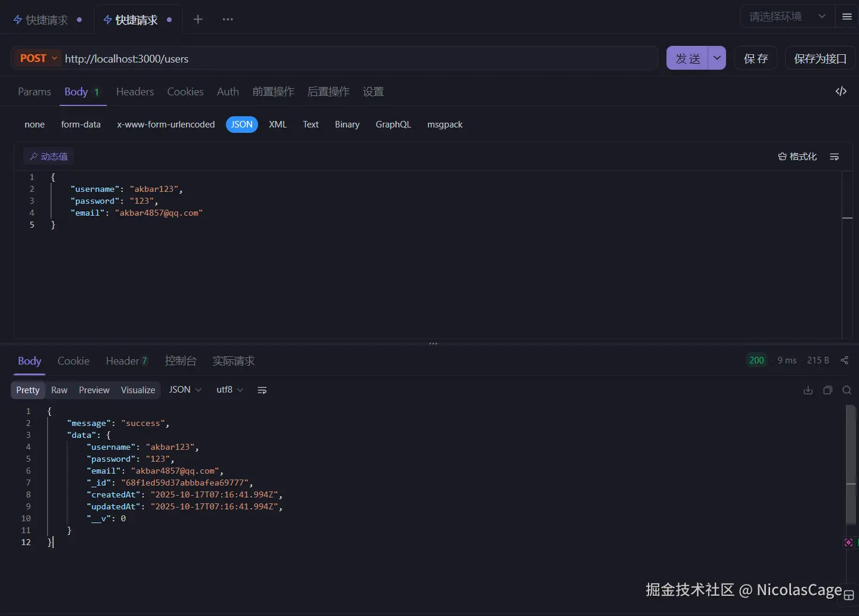The height and width of the screenshot is (616, 859).
Task: Open the 请选择环境 environment selector
Action: (787, 17)
